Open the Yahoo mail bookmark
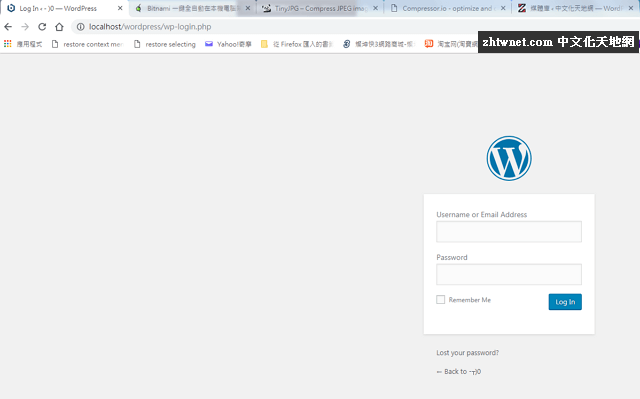The width and height of the screenshot is (640, 399). (x=228, y=44)
